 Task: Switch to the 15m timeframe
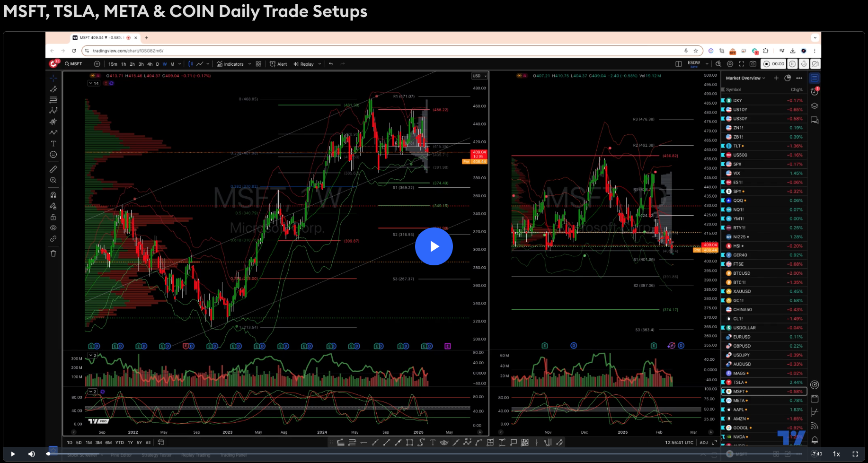[113, 64]
